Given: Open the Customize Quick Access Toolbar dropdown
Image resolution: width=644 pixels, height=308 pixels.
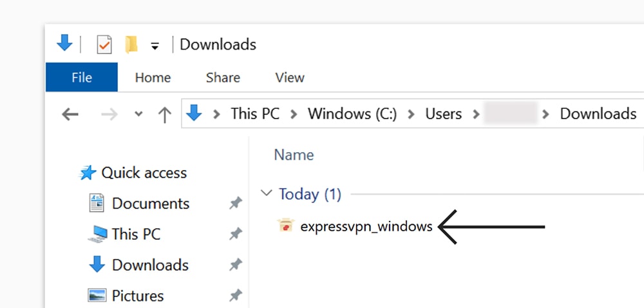Looking at the screenshot, I should pos(155,46).
